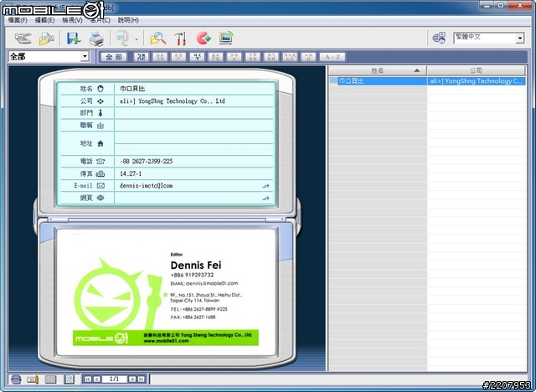Open the 名片(C) menu
536x392 pixels.
click(100, 20)
